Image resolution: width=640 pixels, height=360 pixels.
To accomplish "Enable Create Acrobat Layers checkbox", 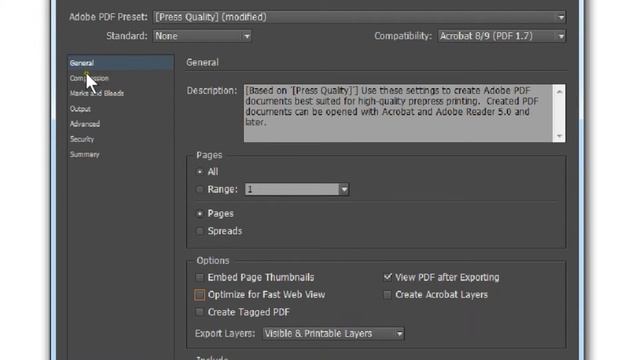I will pos(387,295).
